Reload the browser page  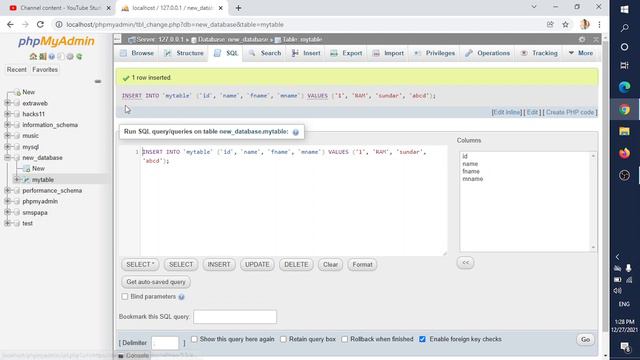click(x=40, y=24)
